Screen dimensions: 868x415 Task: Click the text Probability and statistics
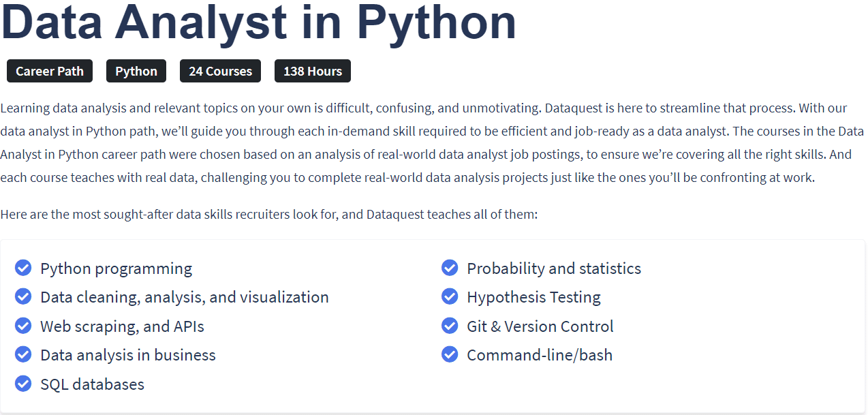[x=554, y=268]
